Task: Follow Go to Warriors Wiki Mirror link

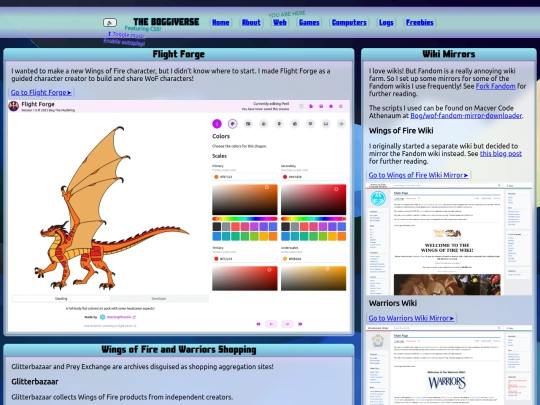Action: pos(411,318)
